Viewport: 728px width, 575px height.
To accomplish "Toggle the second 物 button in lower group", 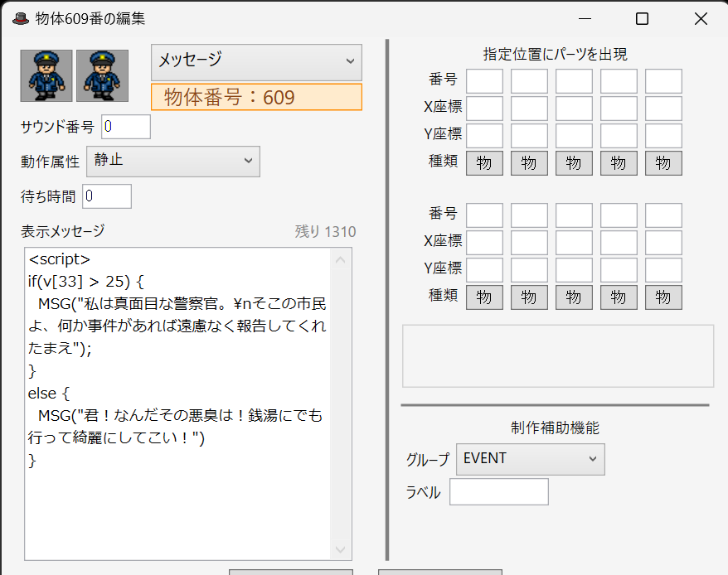I will point(529,297).
